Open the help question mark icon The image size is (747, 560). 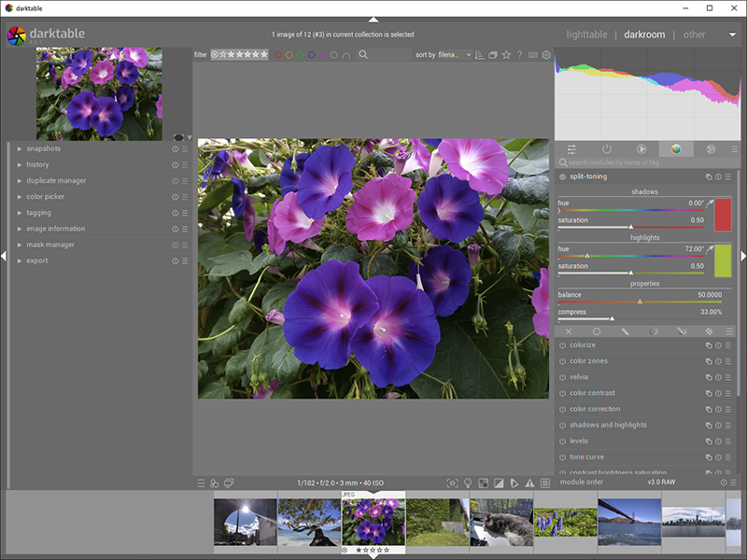tap(519, 55)
